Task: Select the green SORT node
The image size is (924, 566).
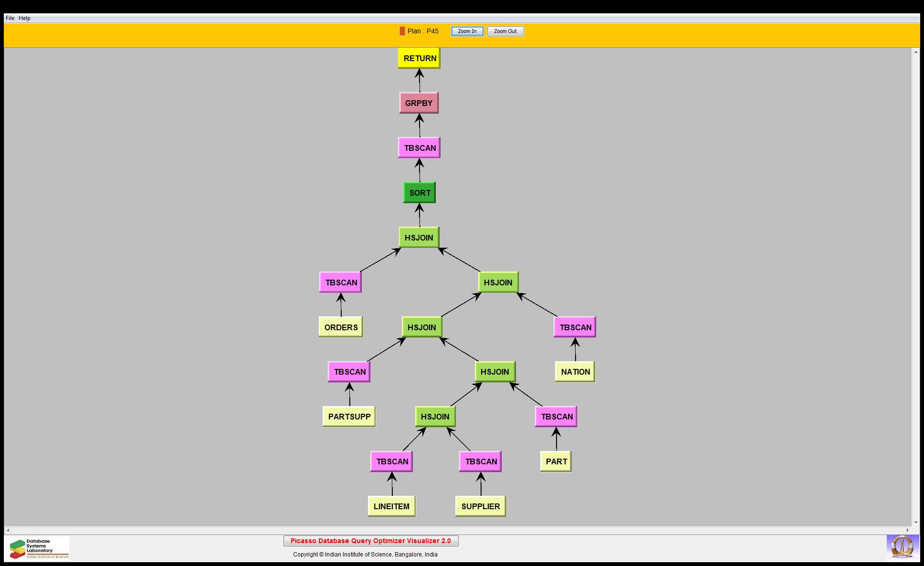Action: coord(420,193)
